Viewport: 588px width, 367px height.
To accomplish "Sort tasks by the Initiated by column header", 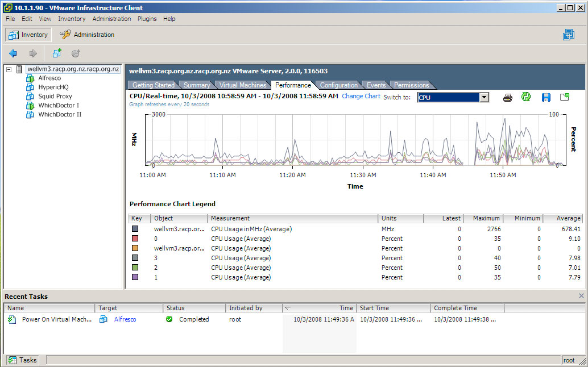I will click(x=254, y=308).
